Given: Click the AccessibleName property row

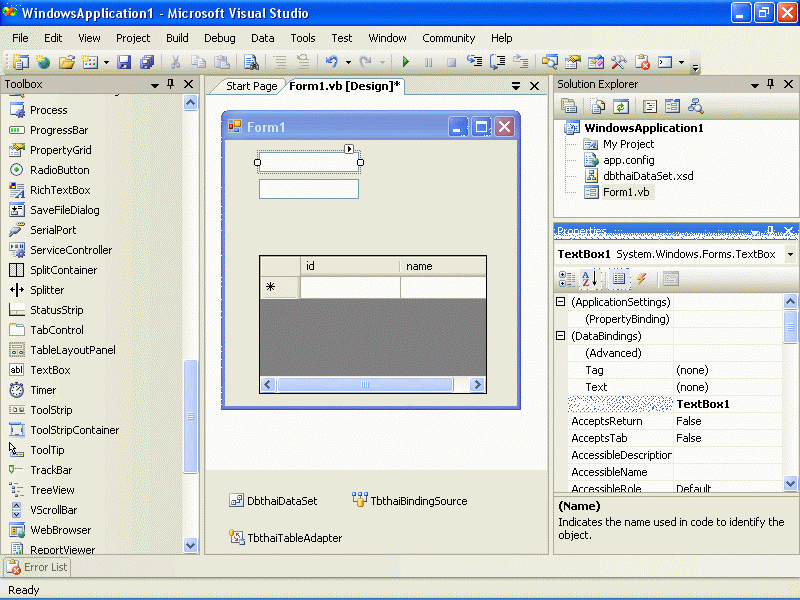Looking at the screenshot, I should (675, 472).
